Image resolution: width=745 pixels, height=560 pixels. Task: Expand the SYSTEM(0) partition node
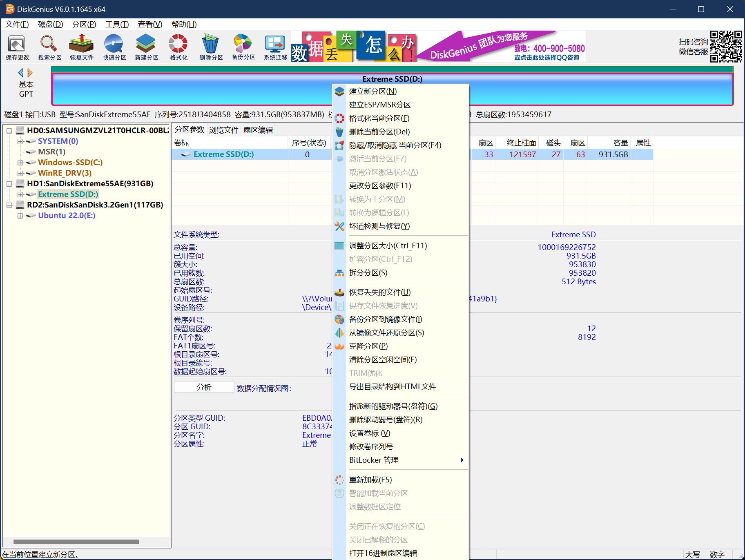[x=20, y=141]
